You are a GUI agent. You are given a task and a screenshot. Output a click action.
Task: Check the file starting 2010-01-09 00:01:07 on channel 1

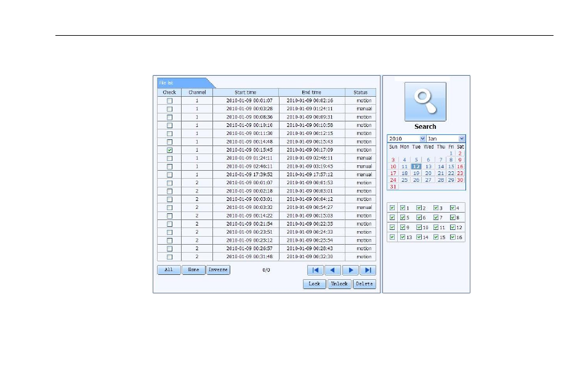[169, 100]
